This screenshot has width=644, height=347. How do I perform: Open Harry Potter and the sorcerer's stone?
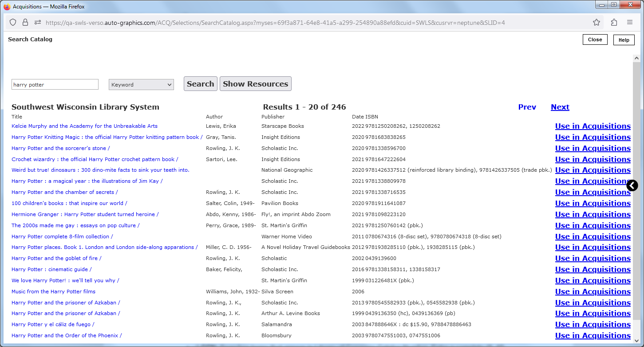(x=61, y=148)
